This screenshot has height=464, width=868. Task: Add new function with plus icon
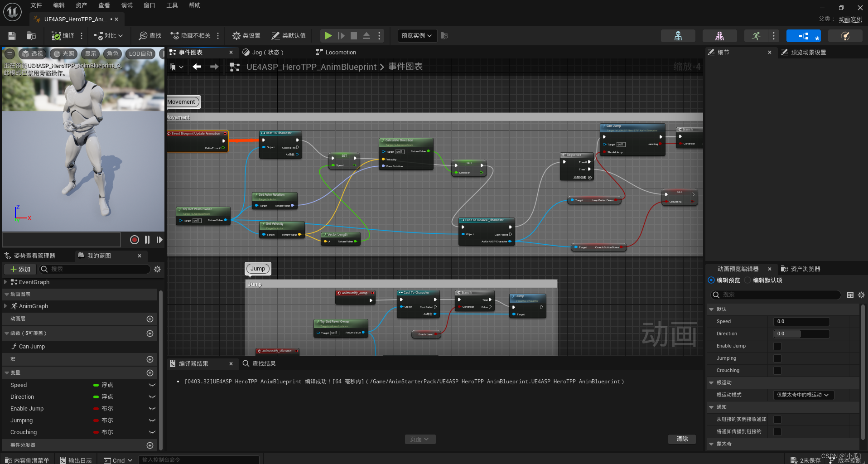150,333
